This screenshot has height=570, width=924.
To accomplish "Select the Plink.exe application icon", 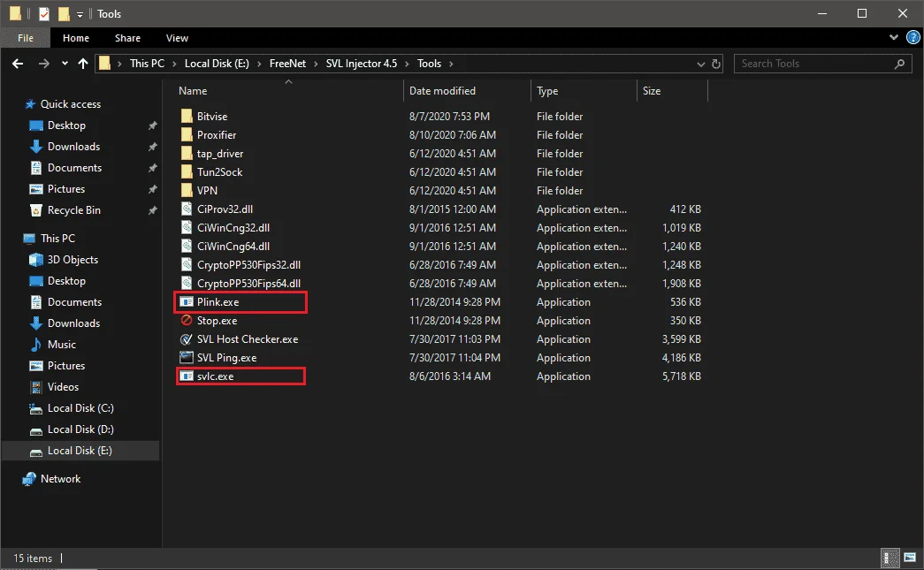I will pyautogui.click(x=187, y=302).
